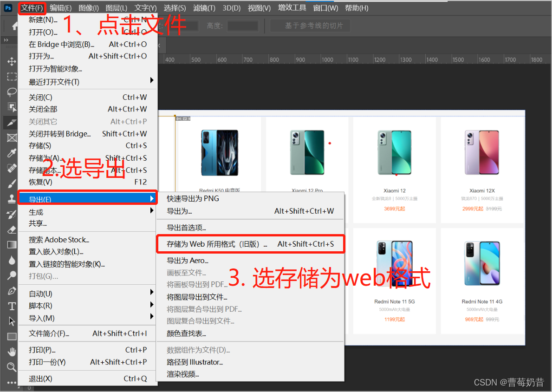This screenshot has height=392, width=552.
Task: Choose 存储为 Web 所用格式（旧版）
Action: [250, 244]
